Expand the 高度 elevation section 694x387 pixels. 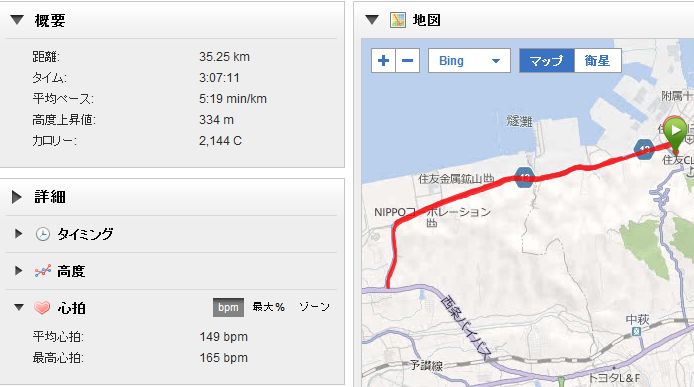point(19,271)
